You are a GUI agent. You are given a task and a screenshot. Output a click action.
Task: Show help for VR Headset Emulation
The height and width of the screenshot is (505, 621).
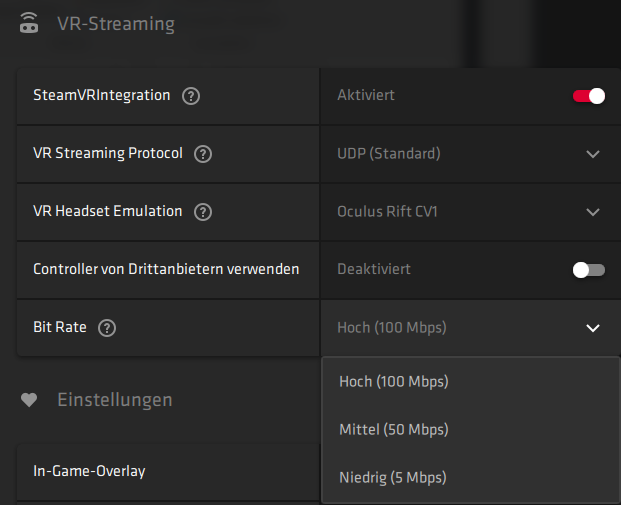coord(203,212)
